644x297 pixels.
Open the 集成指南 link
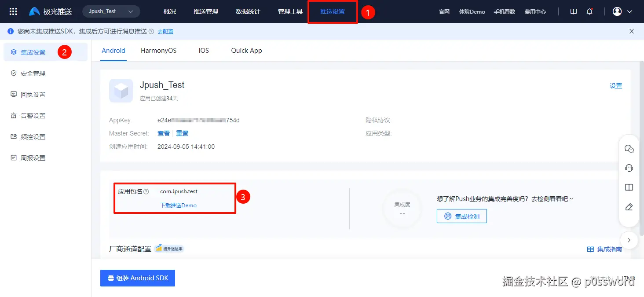click(605, 249)
